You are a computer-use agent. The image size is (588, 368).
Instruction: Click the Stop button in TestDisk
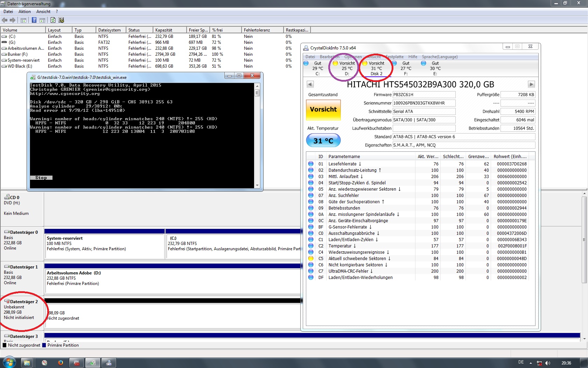(41, 178)
